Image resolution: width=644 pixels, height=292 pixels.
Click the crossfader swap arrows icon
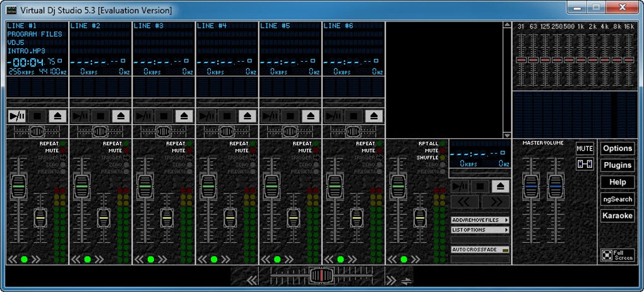[406, 281]
